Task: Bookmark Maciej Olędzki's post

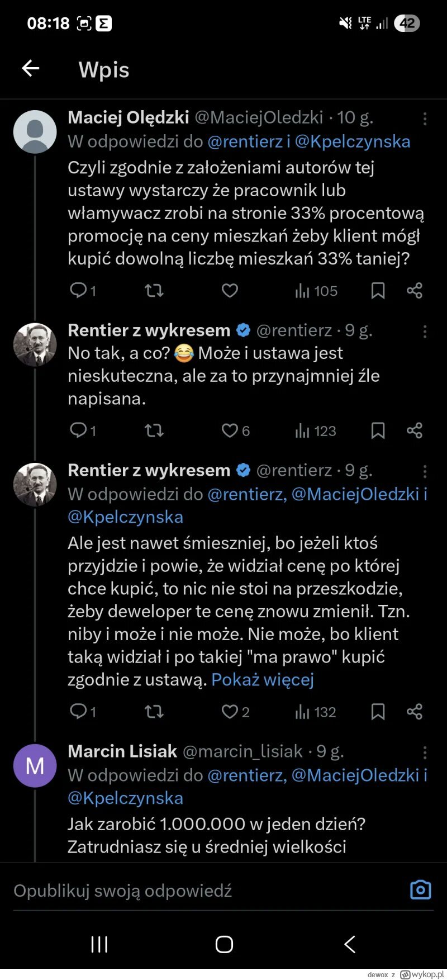Action: pyautogui.click(x=378, y=291)
